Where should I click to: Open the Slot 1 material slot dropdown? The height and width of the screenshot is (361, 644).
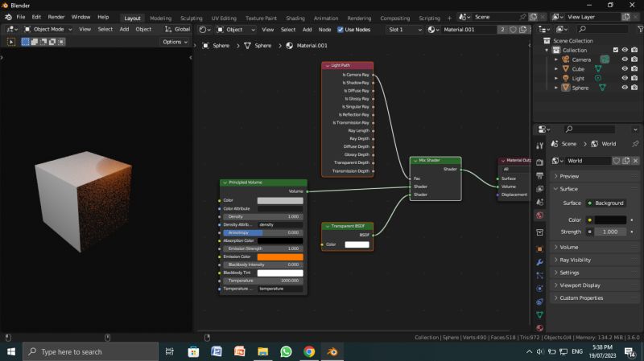point(405,30)
